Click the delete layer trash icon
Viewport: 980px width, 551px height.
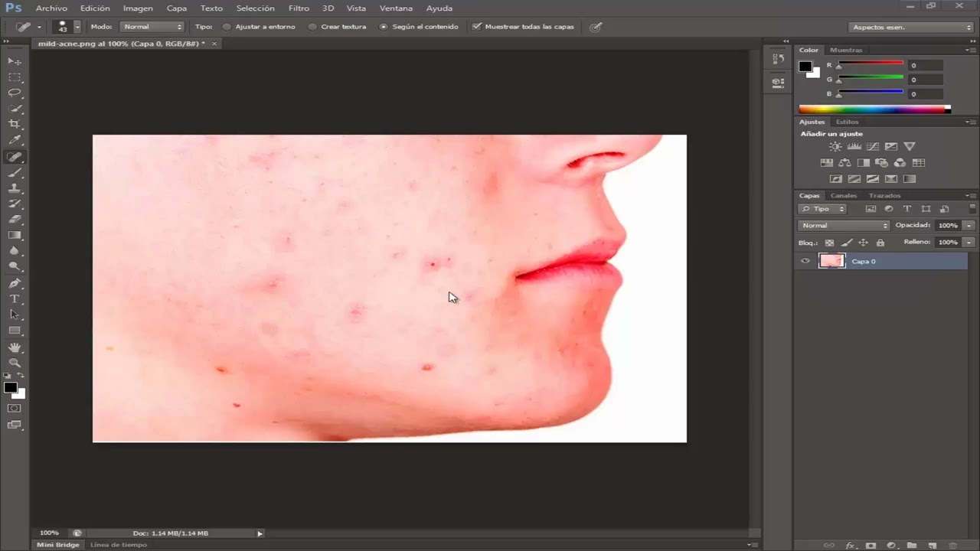953,546
